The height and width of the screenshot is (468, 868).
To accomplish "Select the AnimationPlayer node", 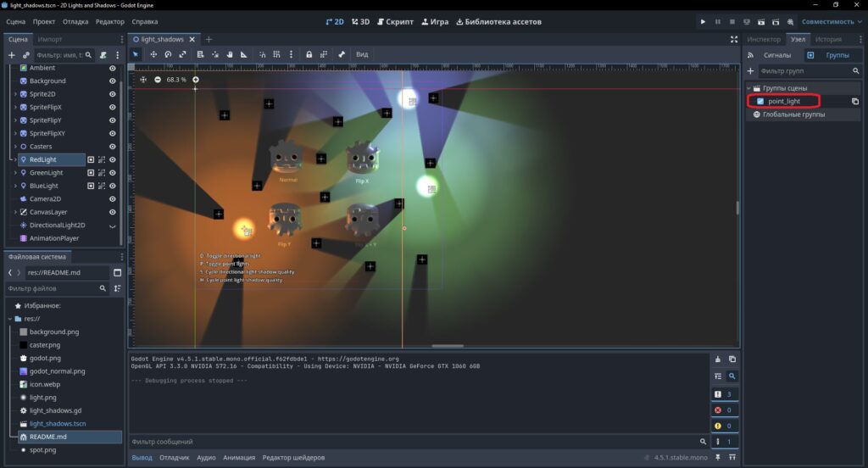I will pos(54,238).
